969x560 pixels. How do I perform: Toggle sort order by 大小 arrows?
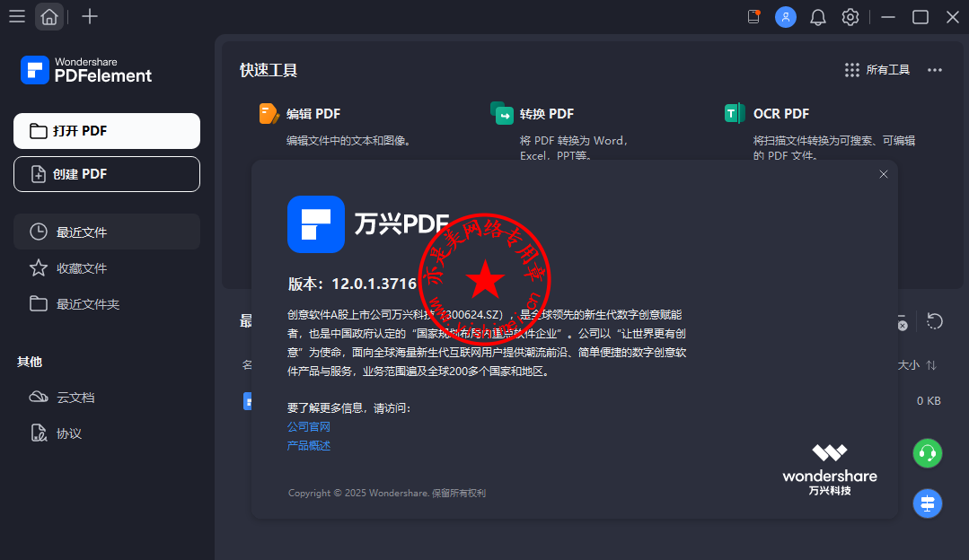tap(931, 365)
